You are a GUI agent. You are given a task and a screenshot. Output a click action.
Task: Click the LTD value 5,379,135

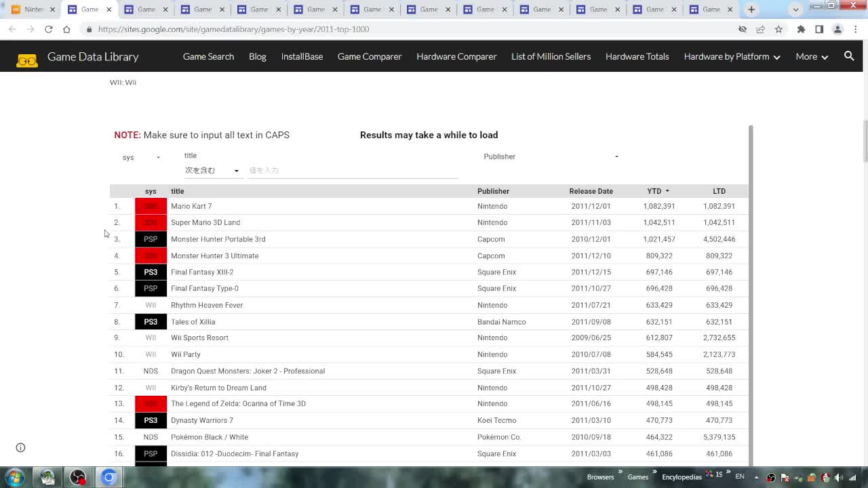pos(719,437)
